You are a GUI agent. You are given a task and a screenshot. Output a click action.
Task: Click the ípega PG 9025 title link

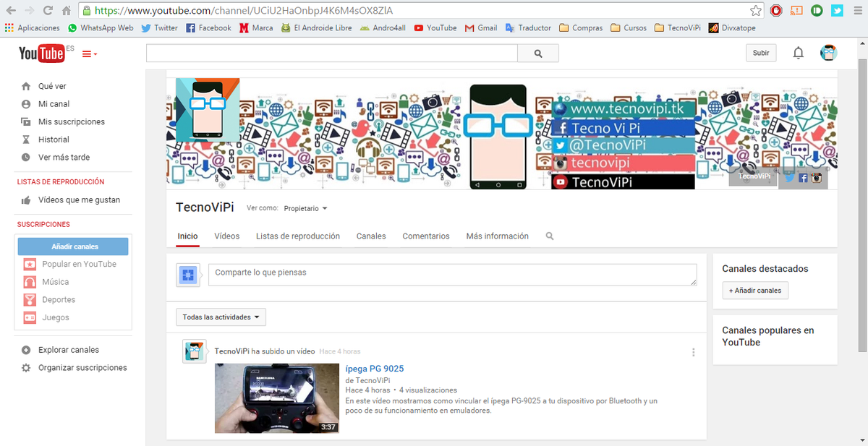click(x=375, y=369)
